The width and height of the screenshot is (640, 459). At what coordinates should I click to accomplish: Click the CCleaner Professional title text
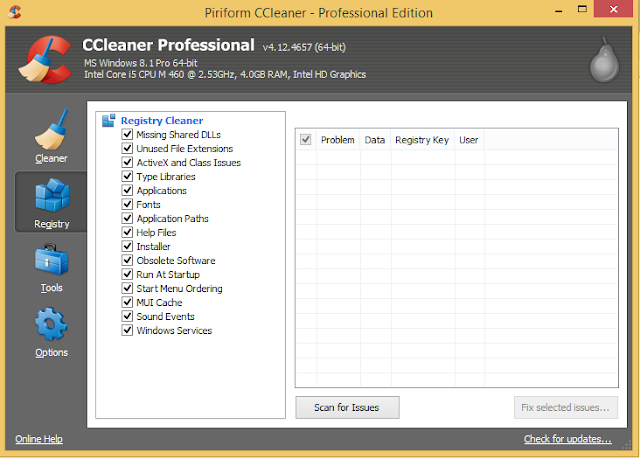(x=168, y=45)
